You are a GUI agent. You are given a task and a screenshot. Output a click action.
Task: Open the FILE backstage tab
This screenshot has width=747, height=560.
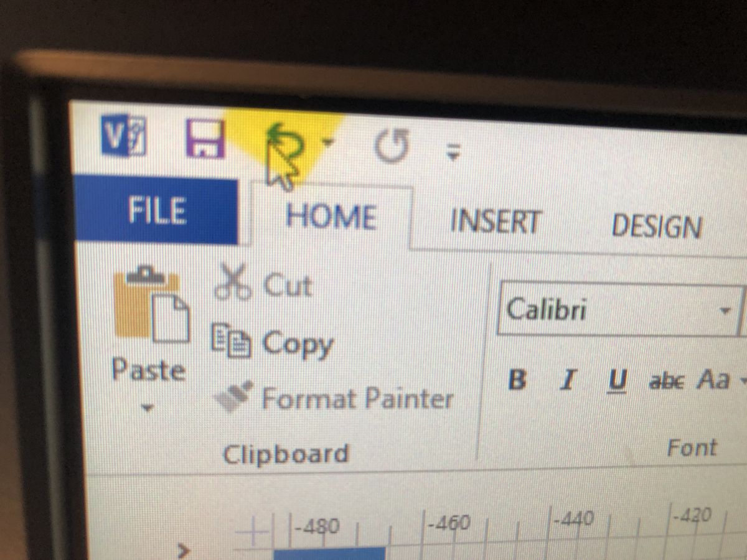[156, 212]
